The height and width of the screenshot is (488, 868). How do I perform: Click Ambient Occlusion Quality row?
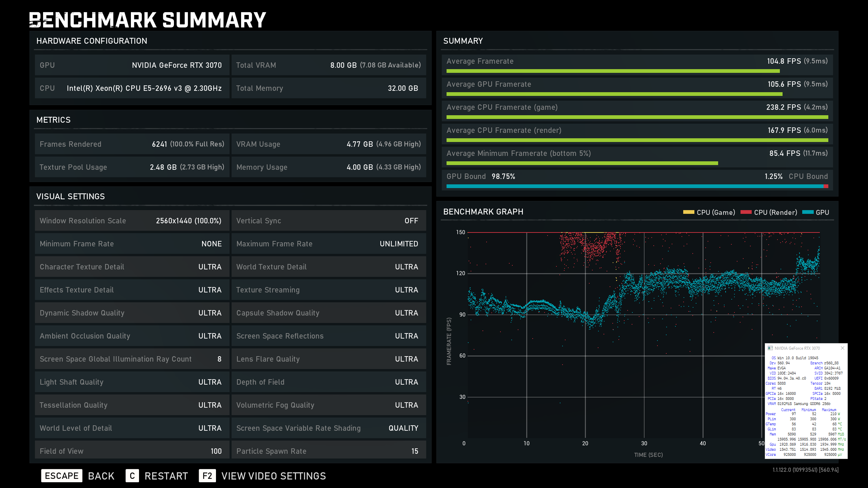[132, 336]
